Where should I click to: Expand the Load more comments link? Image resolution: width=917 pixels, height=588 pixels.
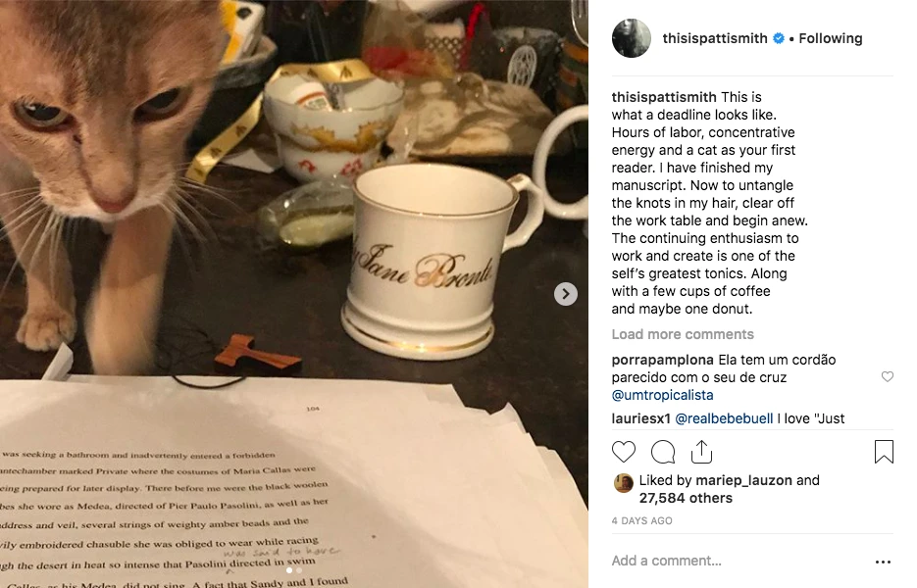coord(683,334)
